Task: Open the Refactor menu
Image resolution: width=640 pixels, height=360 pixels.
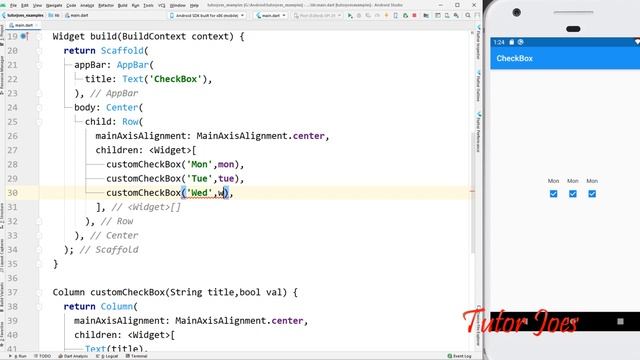Action: (106, 5)
